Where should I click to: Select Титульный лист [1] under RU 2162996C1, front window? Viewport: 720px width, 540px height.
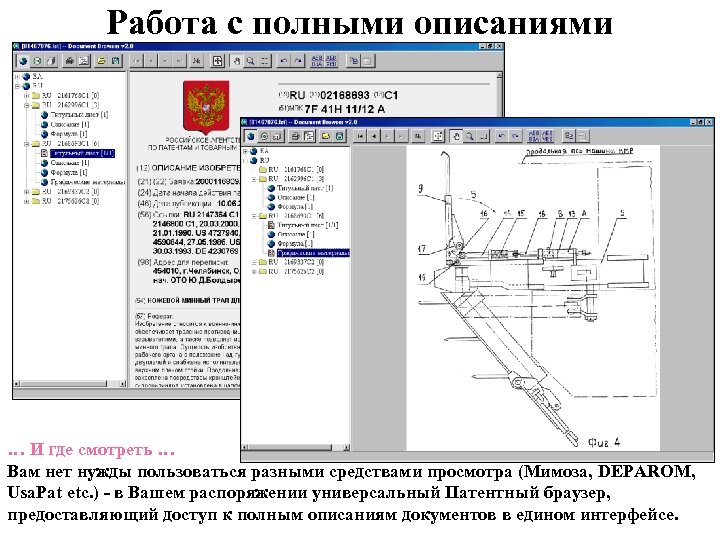305,188
